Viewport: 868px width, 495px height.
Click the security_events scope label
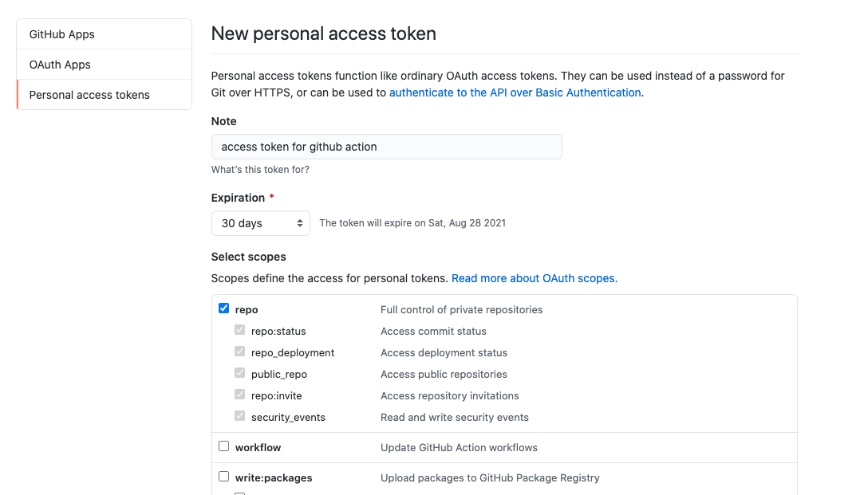(288, 417)
